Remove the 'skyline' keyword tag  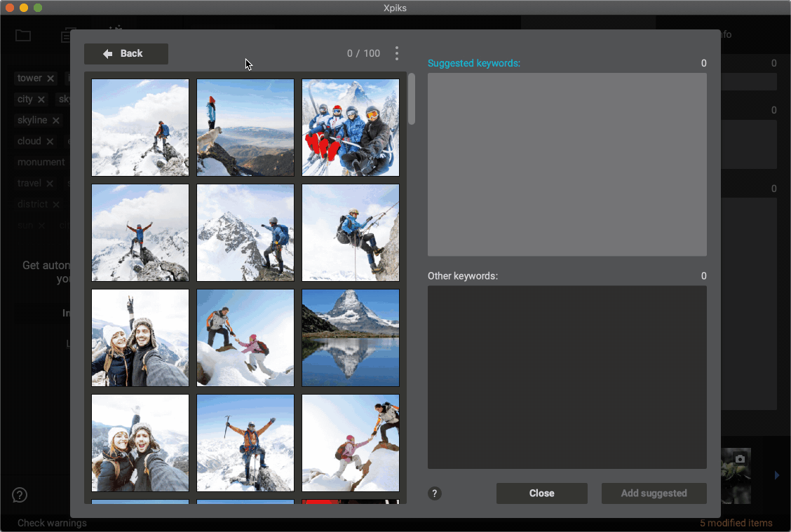(56, 121)
